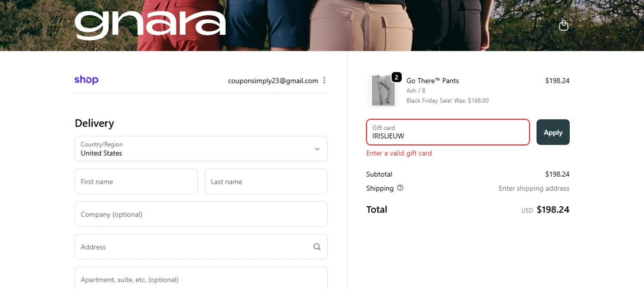Click the Address input field
Image resolution: width=644 pixels, height=289 pixels.
coord(201,247)
